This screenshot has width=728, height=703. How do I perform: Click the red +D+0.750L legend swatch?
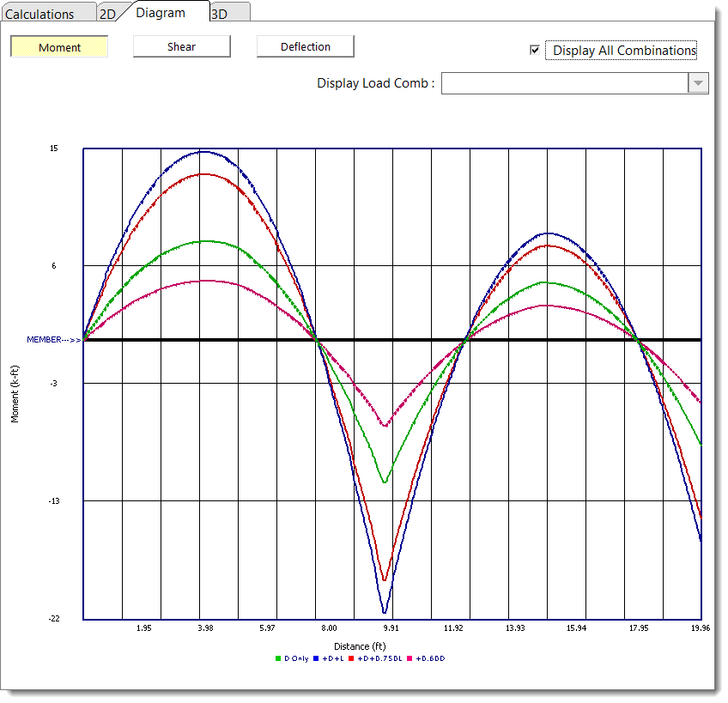coord(349,658)
